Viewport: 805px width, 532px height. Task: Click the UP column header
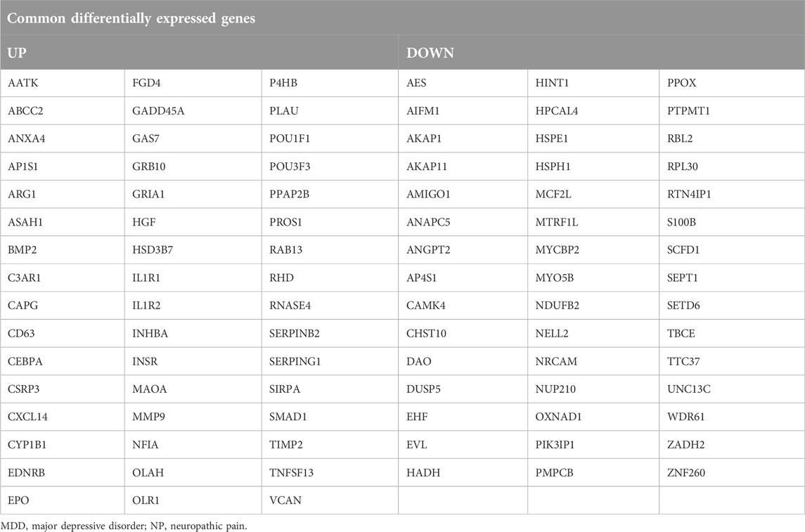(x=199, y=52)
